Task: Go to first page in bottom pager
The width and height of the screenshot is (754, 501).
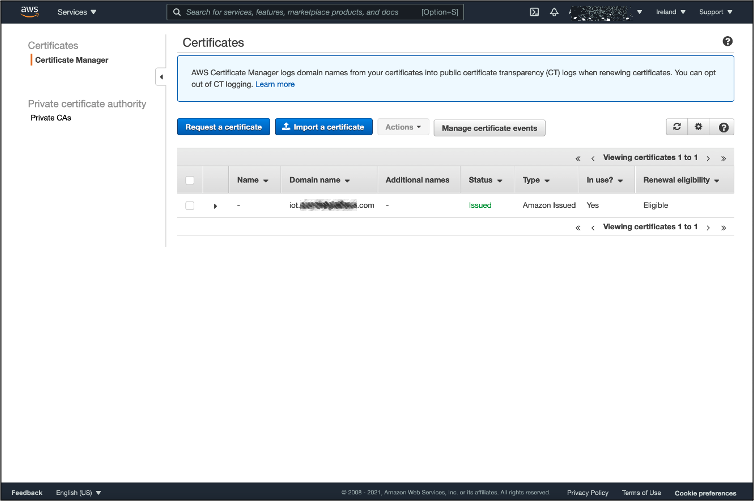Action: click(578, 227)
